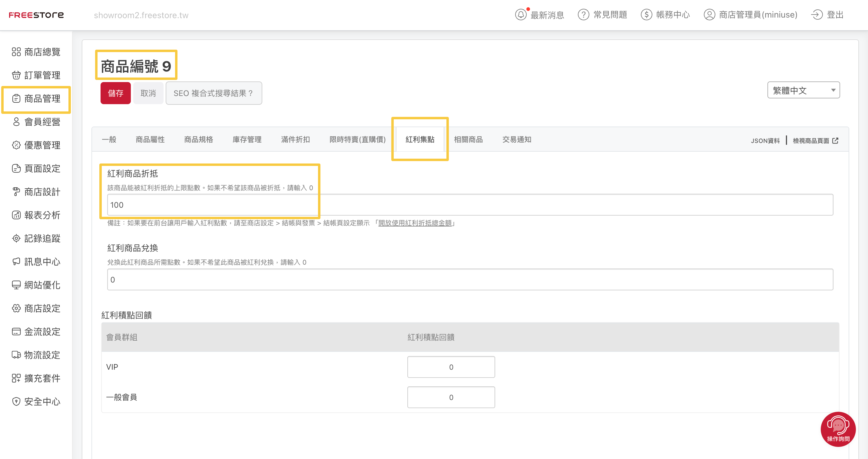
Task: Switch to the 庫存管理 tab
Action: pyautogui.click(x=247, y=139)
